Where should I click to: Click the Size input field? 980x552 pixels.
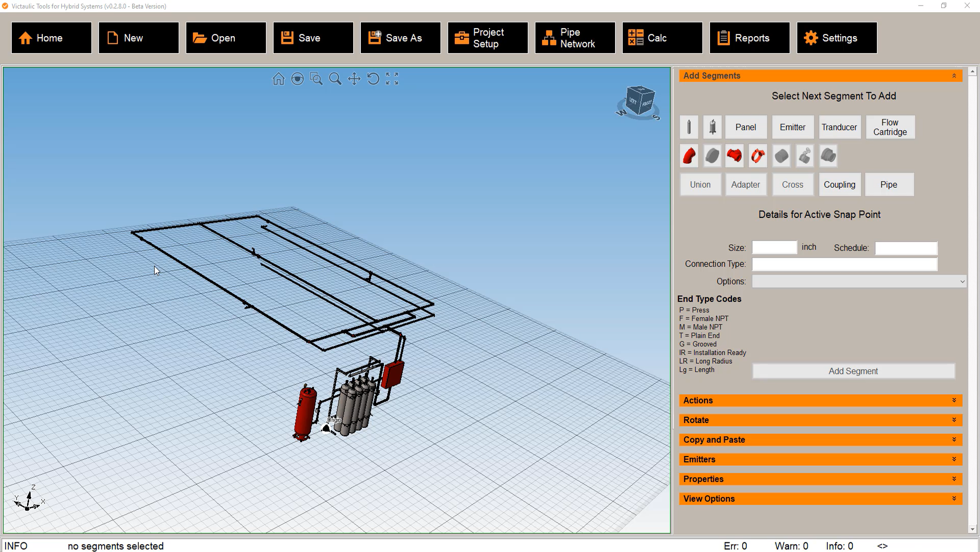coord(774,247)
